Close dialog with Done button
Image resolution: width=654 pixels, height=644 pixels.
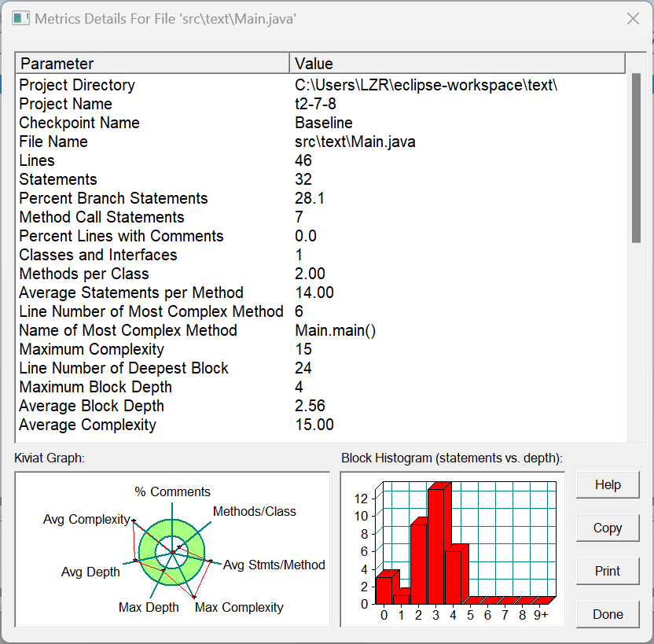click(x=608, y=614)
